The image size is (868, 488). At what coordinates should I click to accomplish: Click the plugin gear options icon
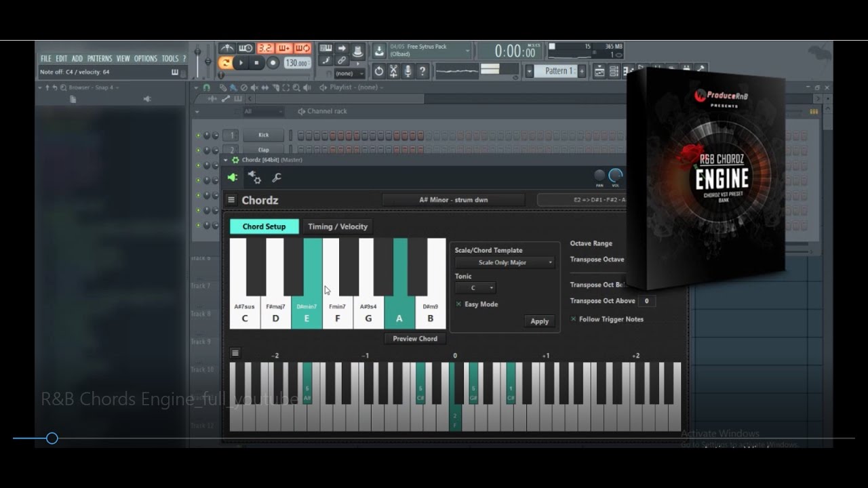[x=254, y=177]
